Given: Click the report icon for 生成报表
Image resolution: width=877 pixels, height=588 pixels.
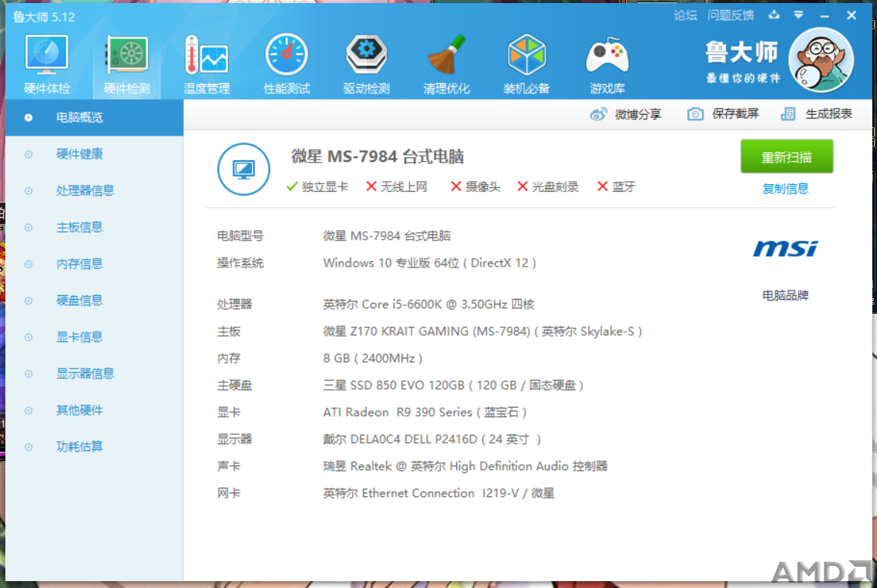Looking at the screenshot, I should (x=788, y=114).
